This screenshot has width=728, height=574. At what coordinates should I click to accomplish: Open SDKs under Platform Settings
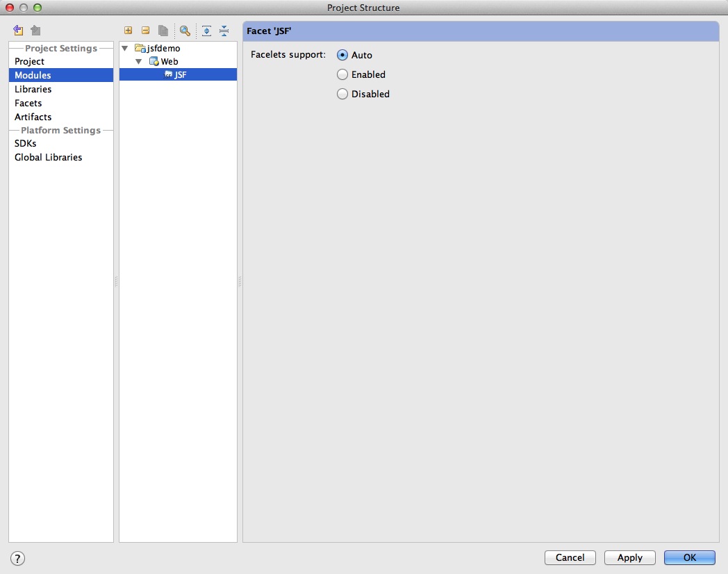(25, 143)
